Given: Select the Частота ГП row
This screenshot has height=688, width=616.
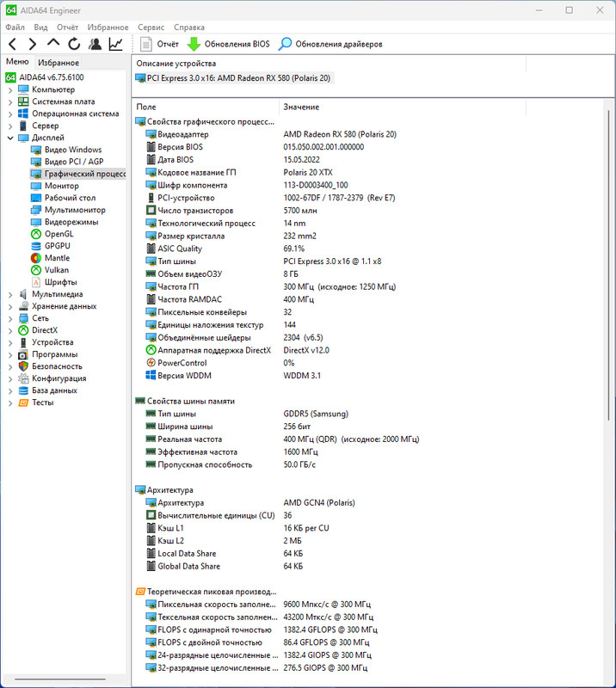Looking at the screenshot, I should (x=271, y=287).
